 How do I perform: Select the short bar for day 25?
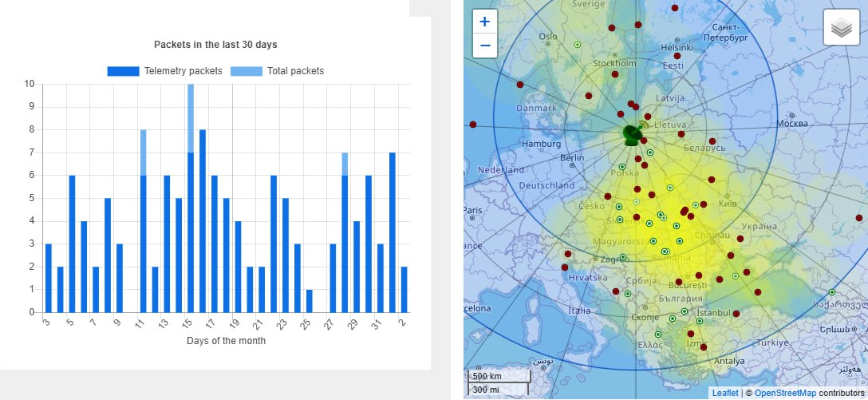tap(310, 301)
